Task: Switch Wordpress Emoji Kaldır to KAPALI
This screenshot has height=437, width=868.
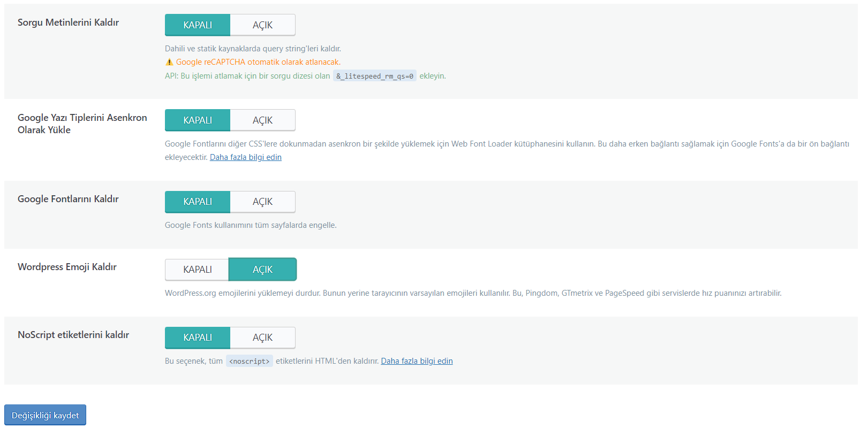Action: [197, 270]
